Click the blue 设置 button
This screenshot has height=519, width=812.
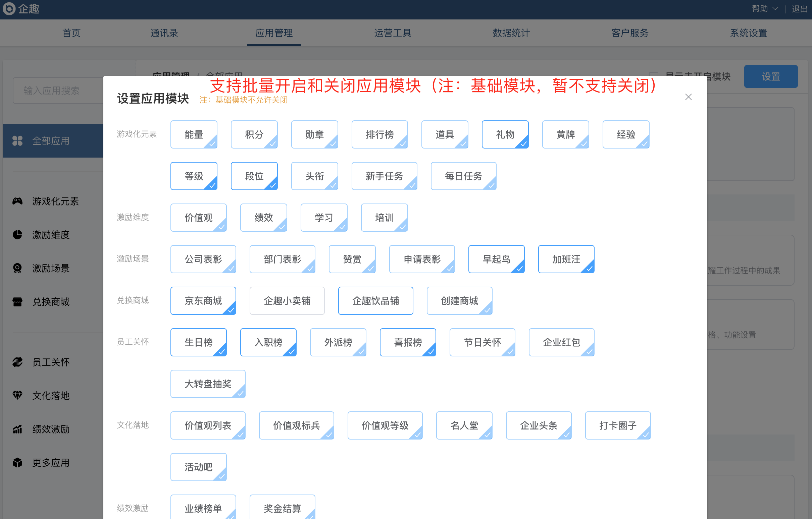coord(770,76)
